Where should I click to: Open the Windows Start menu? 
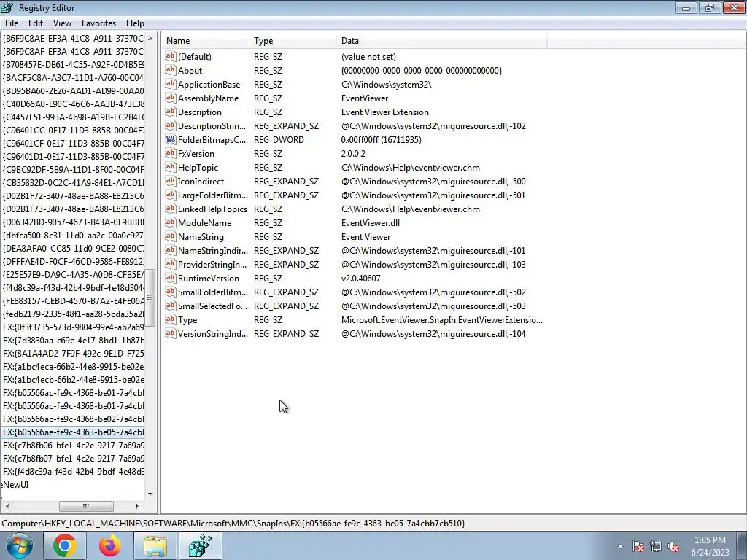click(20, 545)
